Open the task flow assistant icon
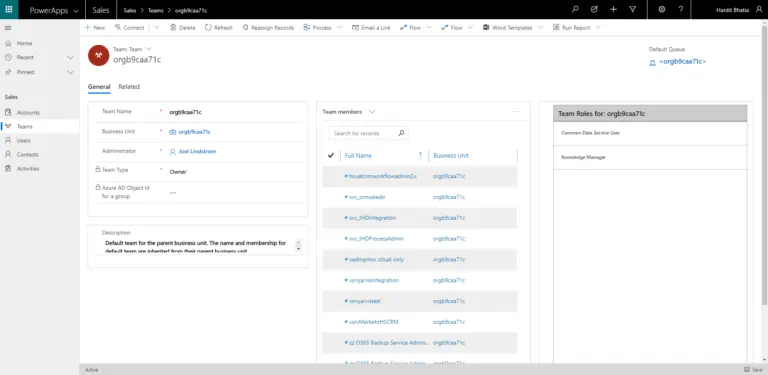The height and width of the screenshot is (375, 768). (x=594, y=9)
